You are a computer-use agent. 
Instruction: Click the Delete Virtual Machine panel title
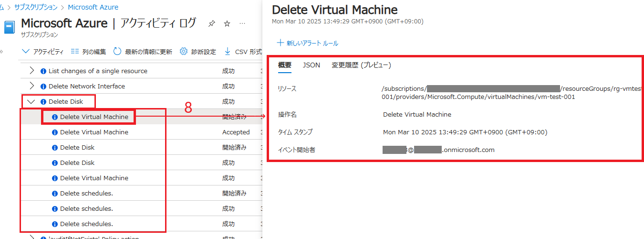point(334,10)
